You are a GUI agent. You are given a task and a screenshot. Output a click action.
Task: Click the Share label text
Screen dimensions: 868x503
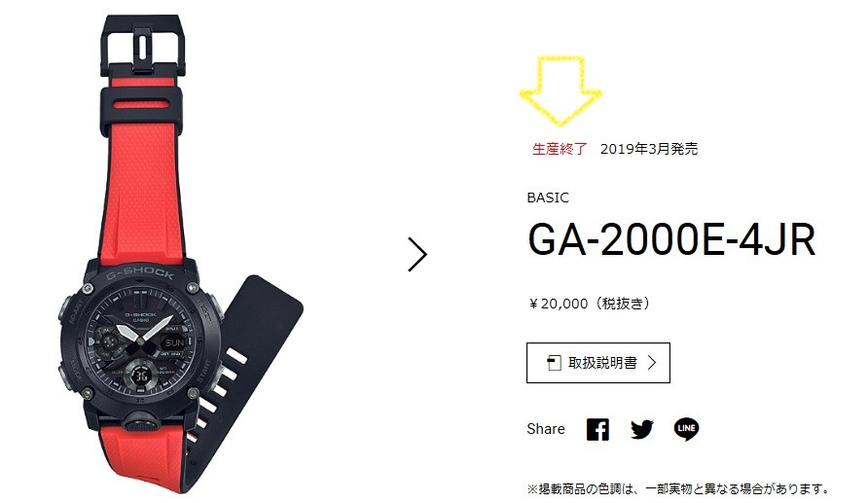[546, 429]
